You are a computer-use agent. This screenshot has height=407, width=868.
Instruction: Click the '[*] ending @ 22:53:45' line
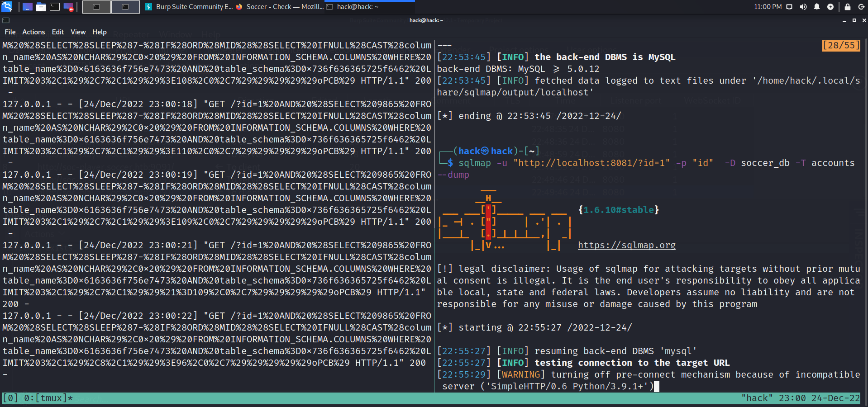[x=529, y=116]
